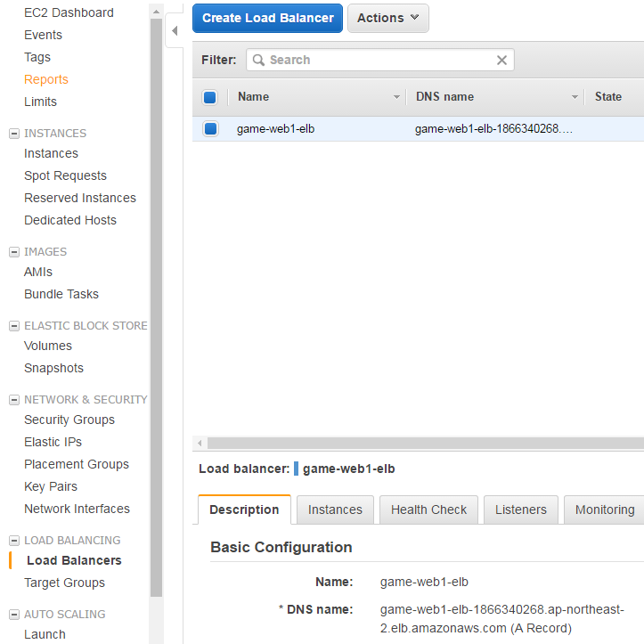Open Events in sidebar
Viewport: 644px width, 644px height.
(x=43, y=35)
